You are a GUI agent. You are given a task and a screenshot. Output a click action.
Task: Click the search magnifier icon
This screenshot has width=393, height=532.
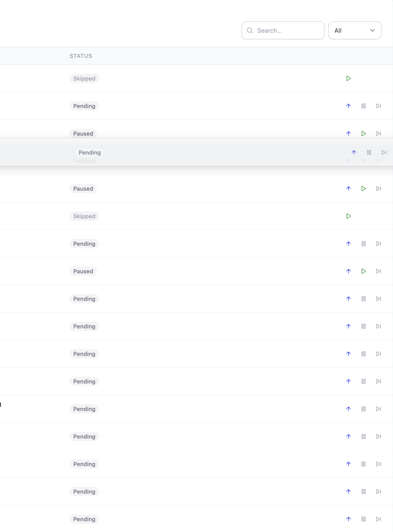[x=249, y=30]
